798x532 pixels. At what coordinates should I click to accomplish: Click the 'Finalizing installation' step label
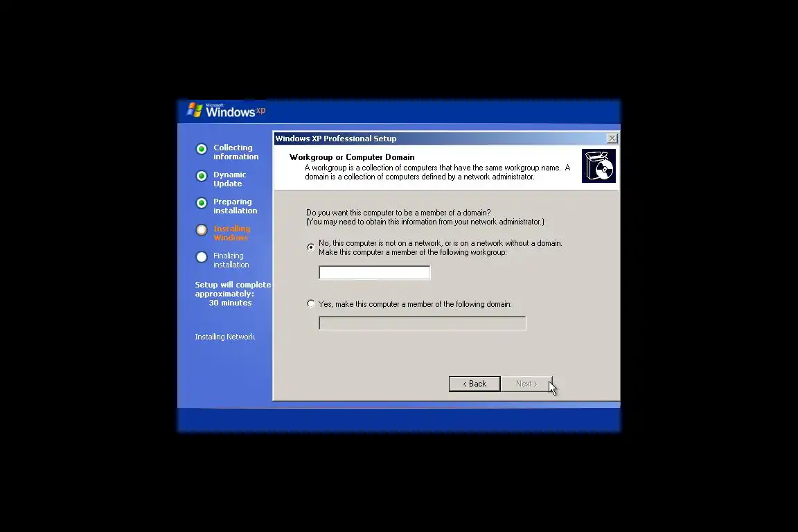click(x=231, y=260)
